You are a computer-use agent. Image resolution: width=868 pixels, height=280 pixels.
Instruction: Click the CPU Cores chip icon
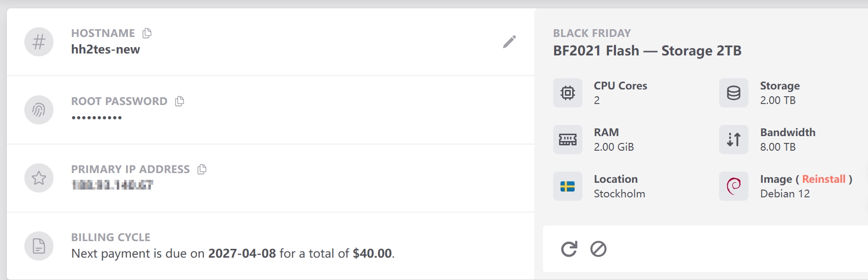click(567, 93)
